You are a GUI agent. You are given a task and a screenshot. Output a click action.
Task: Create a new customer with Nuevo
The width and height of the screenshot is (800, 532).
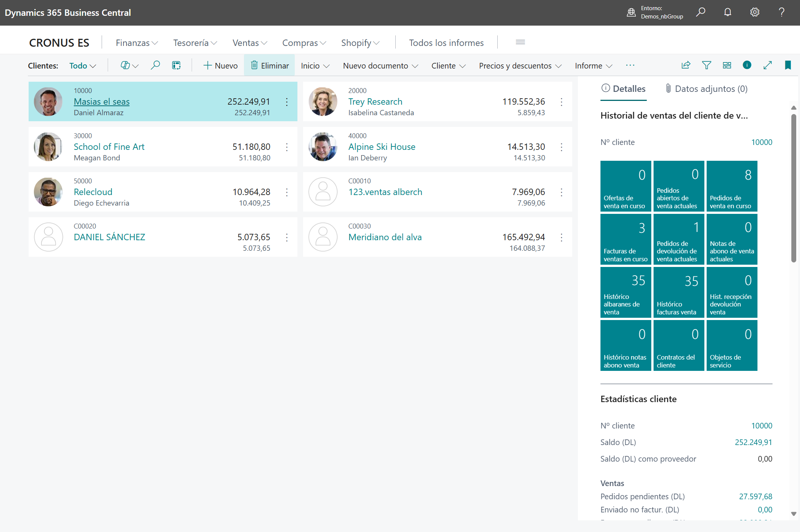(x=221, y=66)
